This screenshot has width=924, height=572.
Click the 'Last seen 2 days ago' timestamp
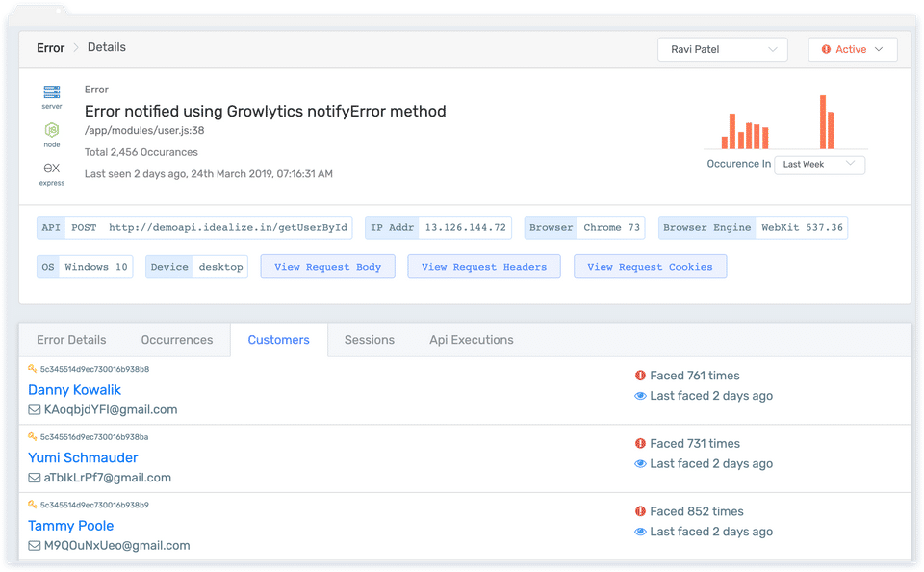coord(209,174)
